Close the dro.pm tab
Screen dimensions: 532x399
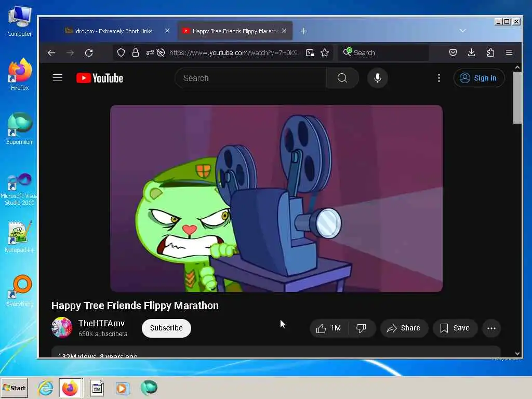(167, 31)
